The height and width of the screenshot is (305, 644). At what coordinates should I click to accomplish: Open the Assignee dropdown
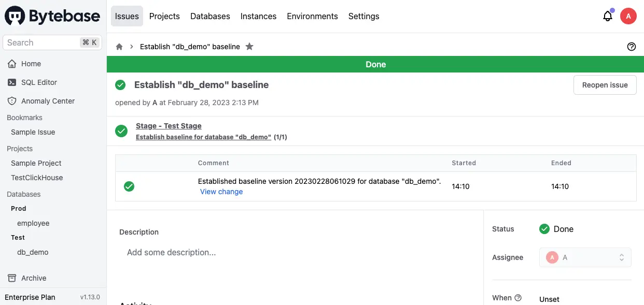point(585,257)
